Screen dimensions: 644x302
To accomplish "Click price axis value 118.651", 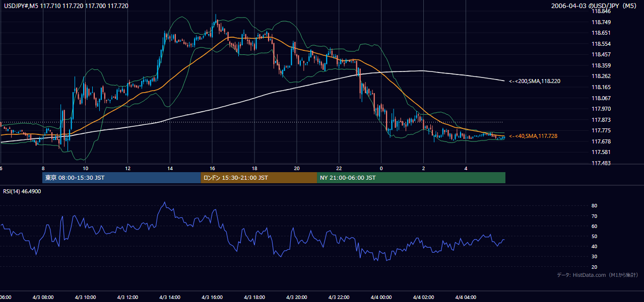I will point(602,33).
